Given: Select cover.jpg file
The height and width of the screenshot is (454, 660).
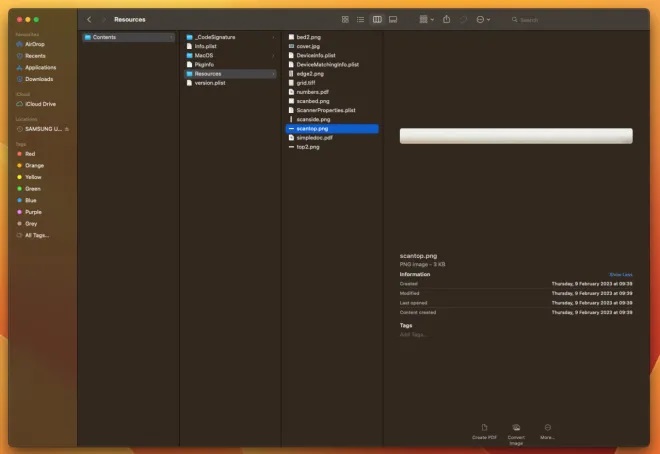Looking at the screenshot, I should [x=307, y=46].
